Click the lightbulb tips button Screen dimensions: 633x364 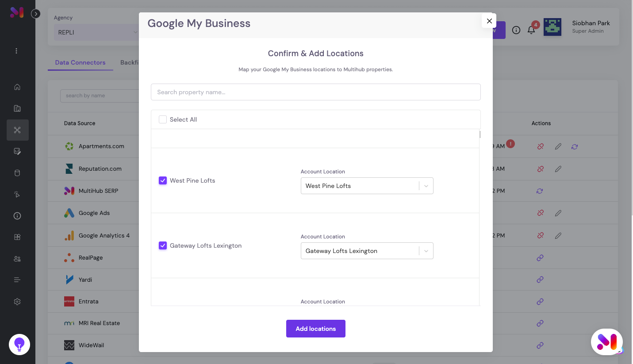[x=19, y=345]
